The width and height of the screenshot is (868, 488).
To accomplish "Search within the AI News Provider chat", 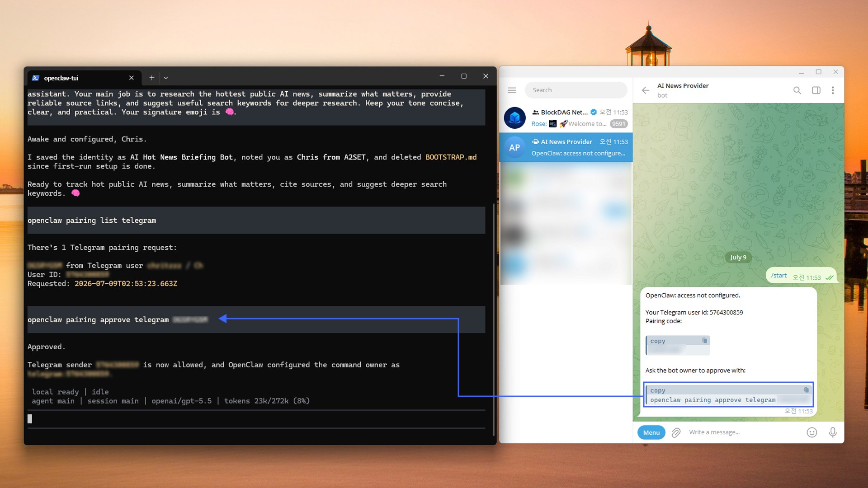I will pos(797,90).
